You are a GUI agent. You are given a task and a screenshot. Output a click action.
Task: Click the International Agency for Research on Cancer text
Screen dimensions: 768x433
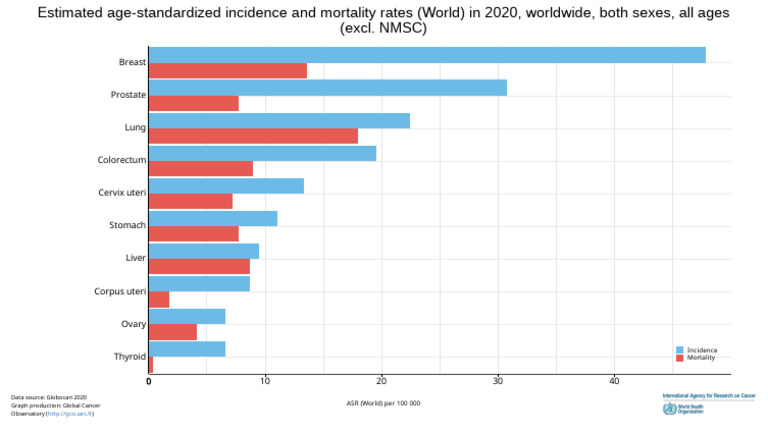pyautogui.click(x=709, y=395)
